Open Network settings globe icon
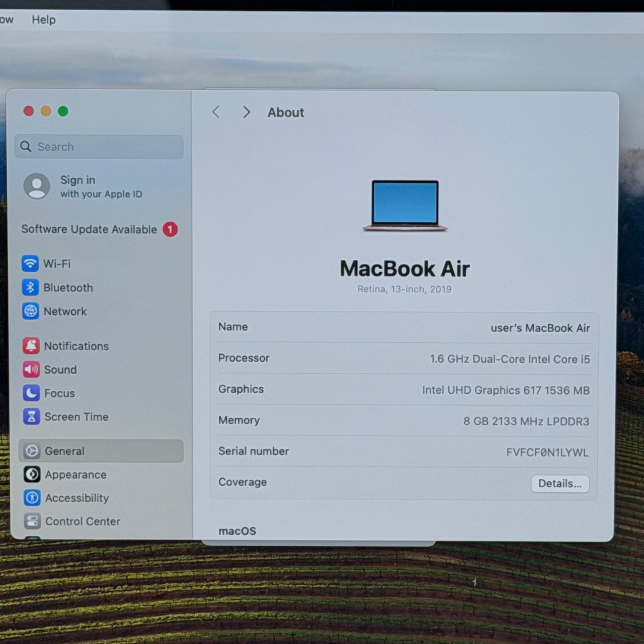644x644 pixels. coord(30,311)
